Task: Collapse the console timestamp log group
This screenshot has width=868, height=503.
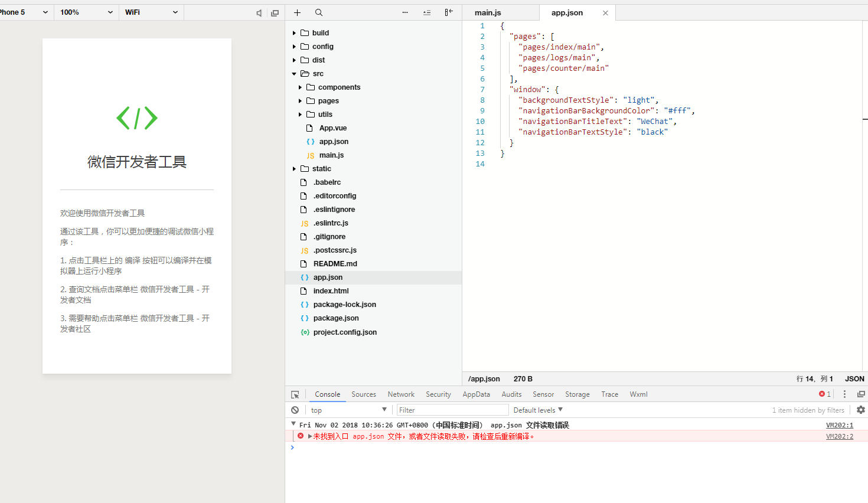Action: tap(293, 424)
